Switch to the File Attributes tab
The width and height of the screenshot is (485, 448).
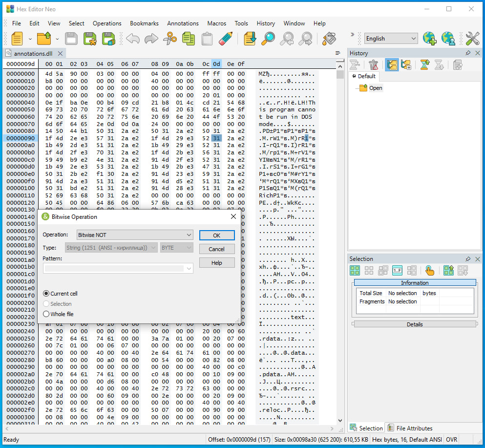point(409,428)
